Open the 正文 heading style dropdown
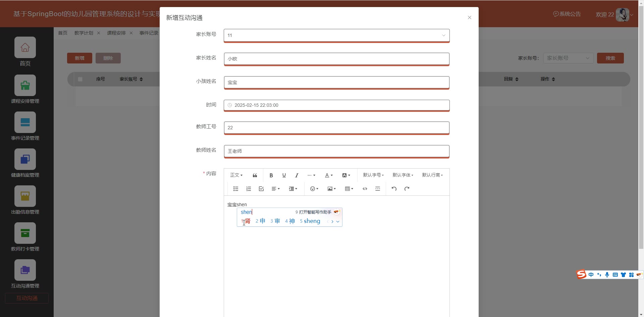644x317 pixels. pos(236,175)
